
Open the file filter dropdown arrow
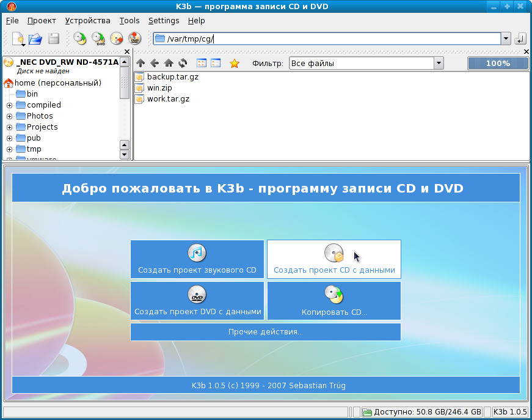coord(439,63)
